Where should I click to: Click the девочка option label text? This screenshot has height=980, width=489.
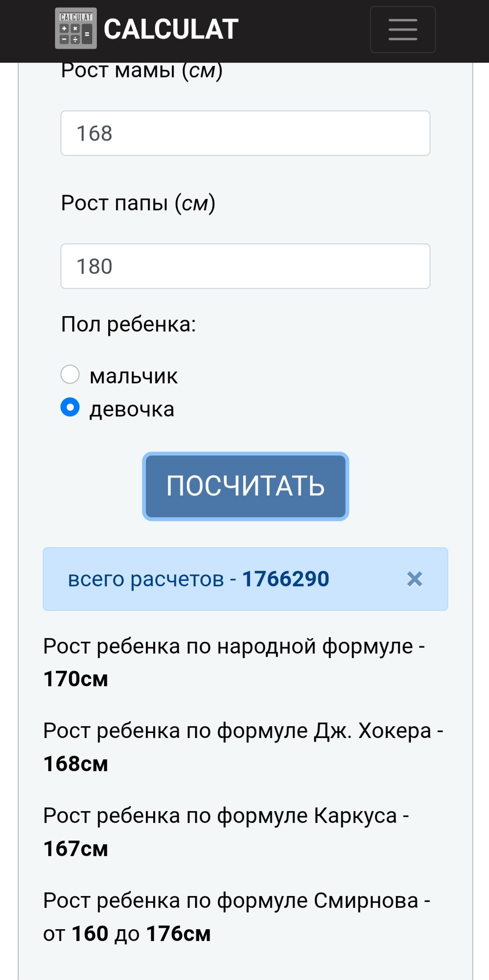point(132,409)
